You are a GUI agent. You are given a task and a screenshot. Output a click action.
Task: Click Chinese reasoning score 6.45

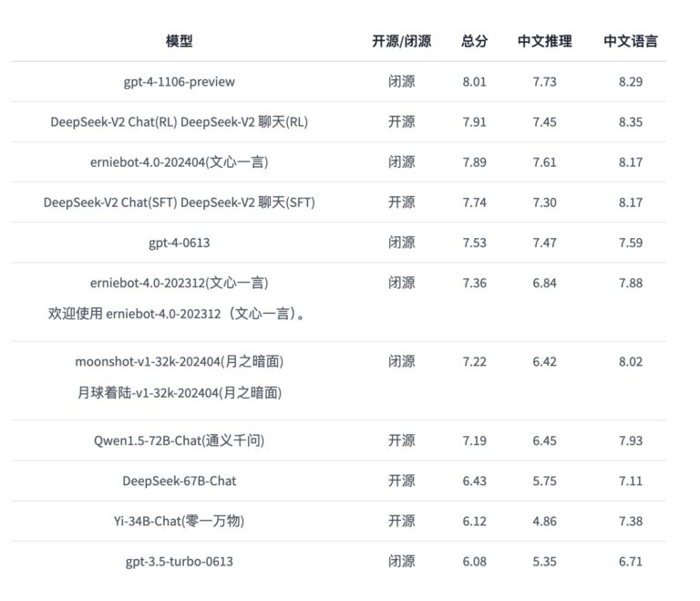(x=545, y=440)
